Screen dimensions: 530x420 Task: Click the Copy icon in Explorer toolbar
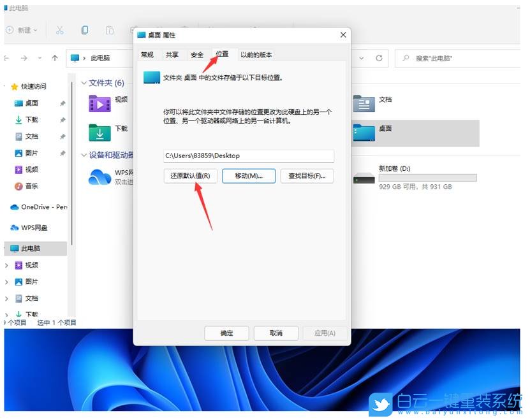click(85, 30)
